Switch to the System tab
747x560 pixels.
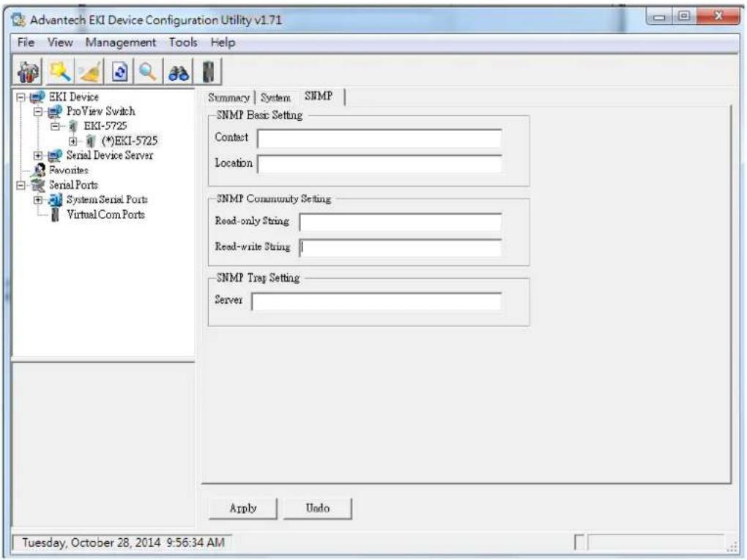coord(275,97)
